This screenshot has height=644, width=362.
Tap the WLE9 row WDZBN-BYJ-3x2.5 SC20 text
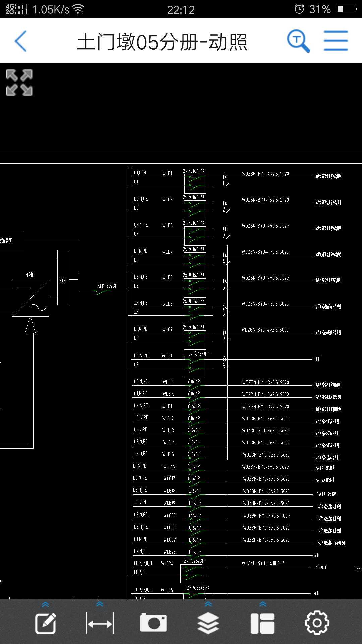(266, 382)
